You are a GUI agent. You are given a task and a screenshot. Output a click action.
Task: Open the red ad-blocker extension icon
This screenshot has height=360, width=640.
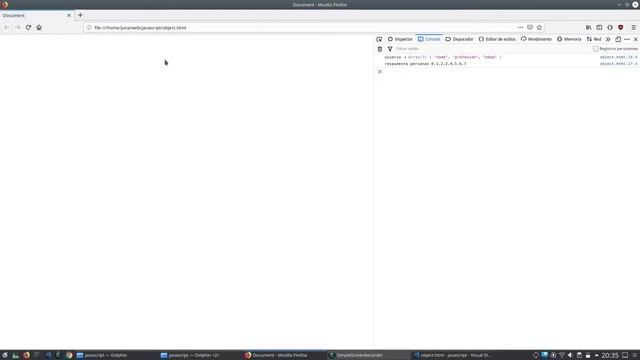(x=620, y=27)
